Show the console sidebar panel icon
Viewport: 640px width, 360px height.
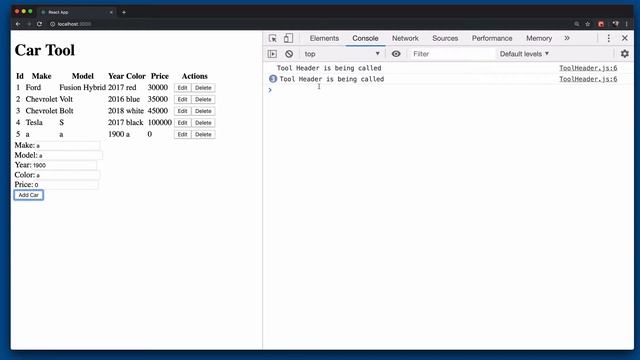(x=272, y=54)
